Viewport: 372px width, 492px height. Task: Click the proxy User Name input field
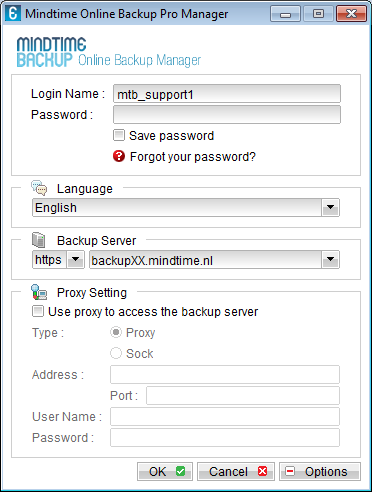click(225, 416)
